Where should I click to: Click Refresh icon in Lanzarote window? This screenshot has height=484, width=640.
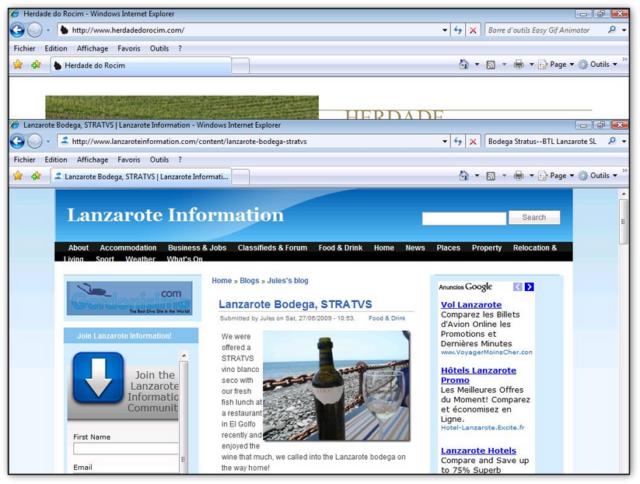[458, 141]
